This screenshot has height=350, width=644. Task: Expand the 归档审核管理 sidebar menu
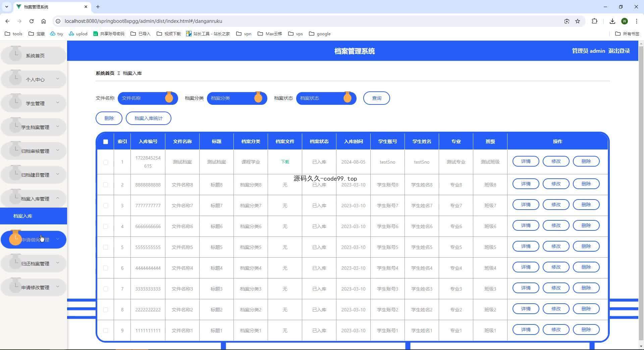coord(34,151)
